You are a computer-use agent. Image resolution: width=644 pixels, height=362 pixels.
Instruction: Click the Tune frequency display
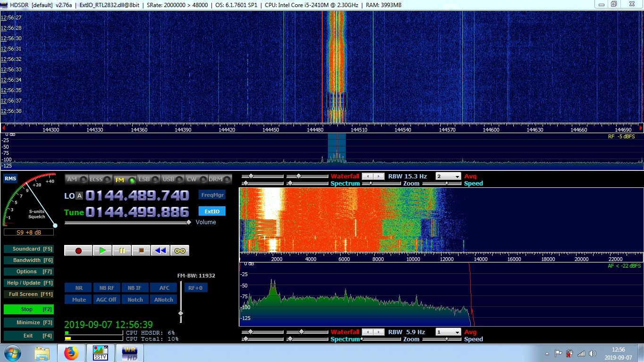(137, 212)
